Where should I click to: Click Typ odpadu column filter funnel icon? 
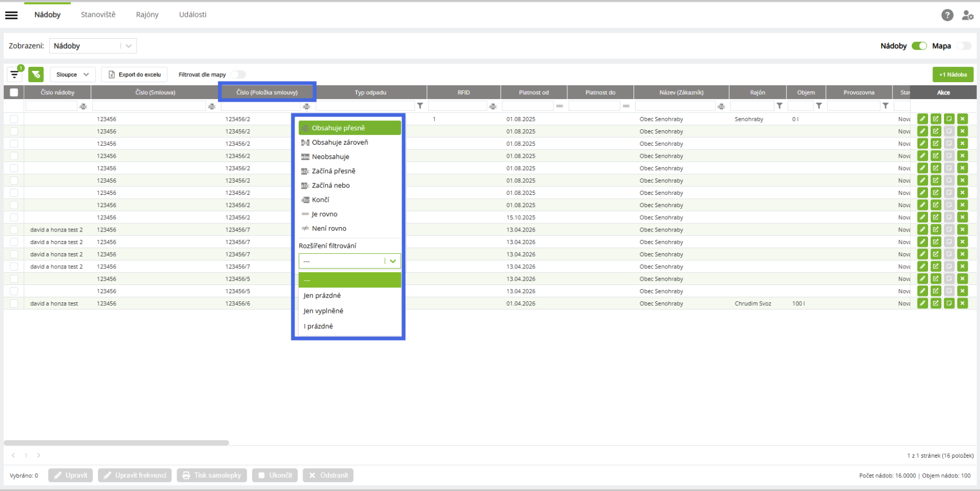[420, 106]
